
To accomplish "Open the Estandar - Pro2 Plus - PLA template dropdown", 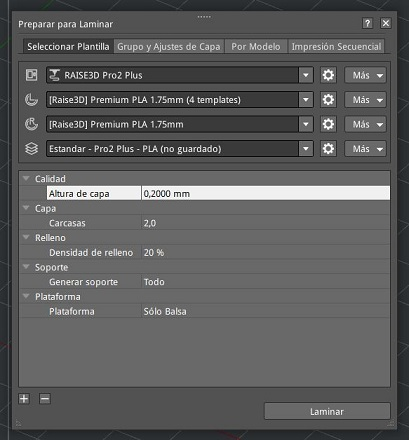I will [306, 149].
